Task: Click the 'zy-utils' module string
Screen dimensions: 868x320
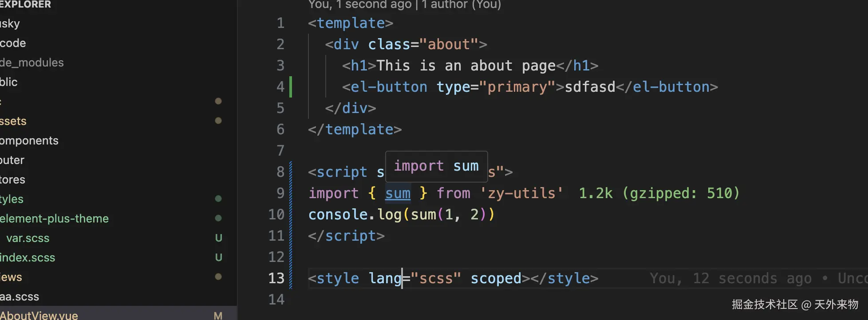Action: 522,193
